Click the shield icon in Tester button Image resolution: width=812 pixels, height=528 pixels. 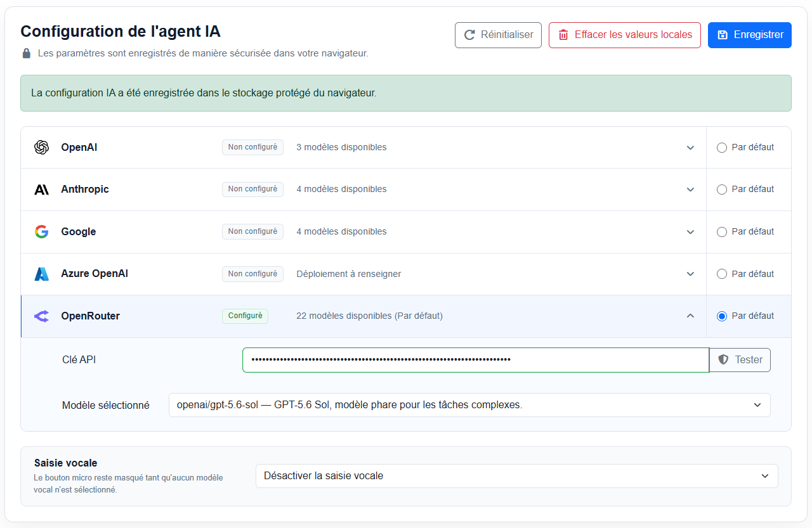tap(723, 359)
